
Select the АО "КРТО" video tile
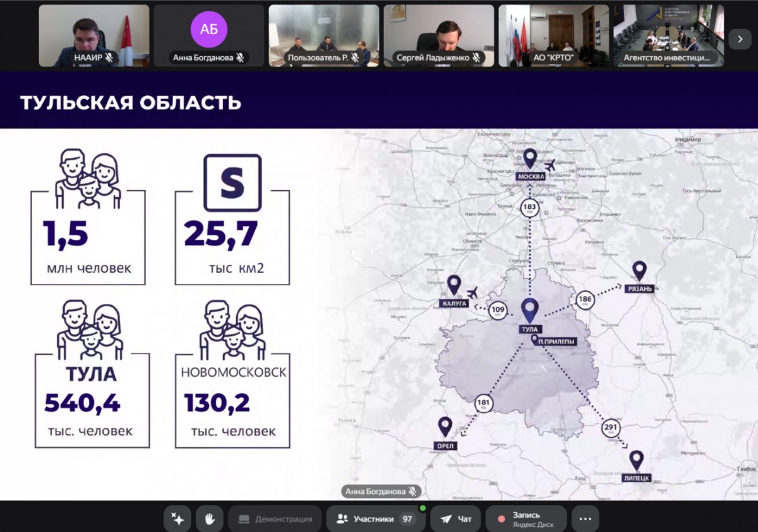(553, 35)
